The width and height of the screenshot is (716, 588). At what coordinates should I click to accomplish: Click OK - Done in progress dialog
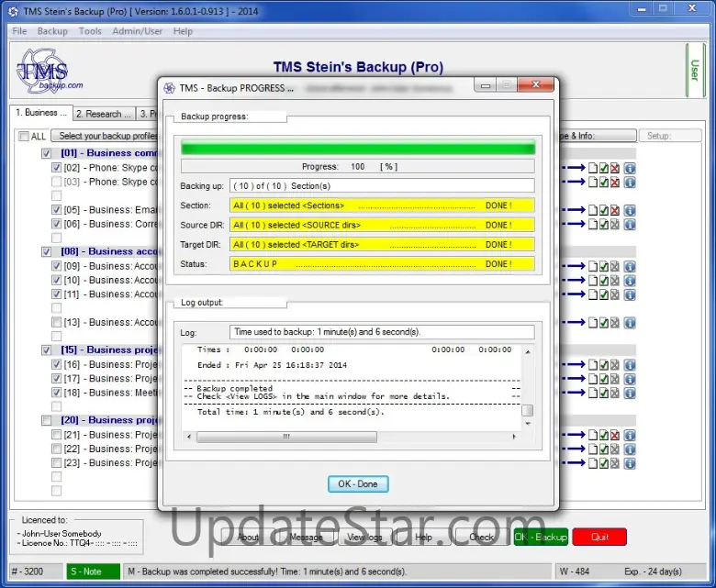point(358,484)
